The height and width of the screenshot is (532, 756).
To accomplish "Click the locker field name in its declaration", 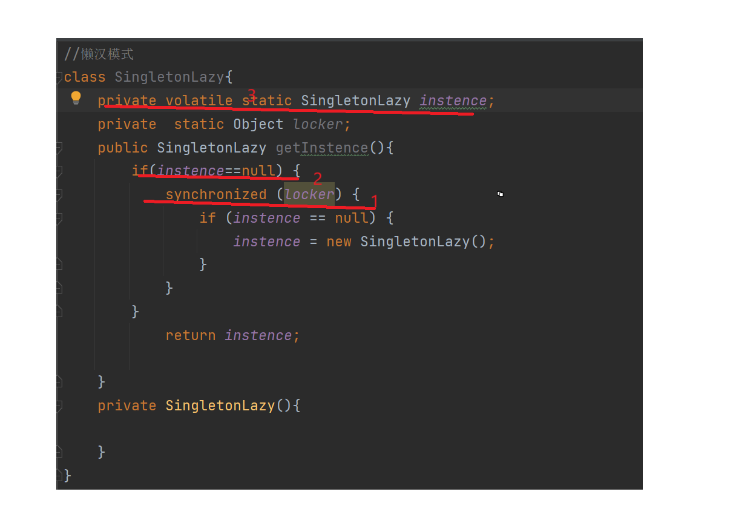I will (x=318, y=125).
